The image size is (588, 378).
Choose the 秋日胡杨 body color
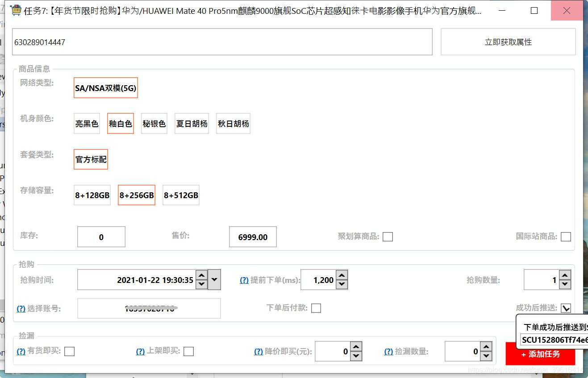pos(233,124)
